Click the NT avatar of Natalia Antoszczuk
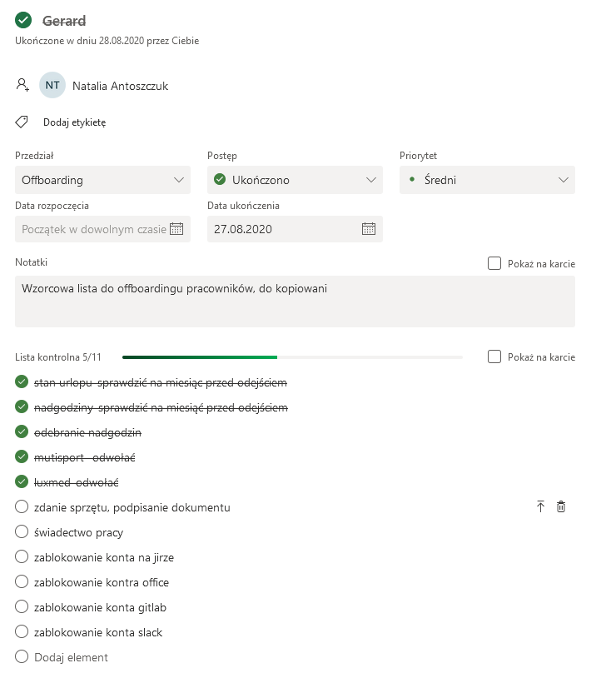 pos(52,85)
